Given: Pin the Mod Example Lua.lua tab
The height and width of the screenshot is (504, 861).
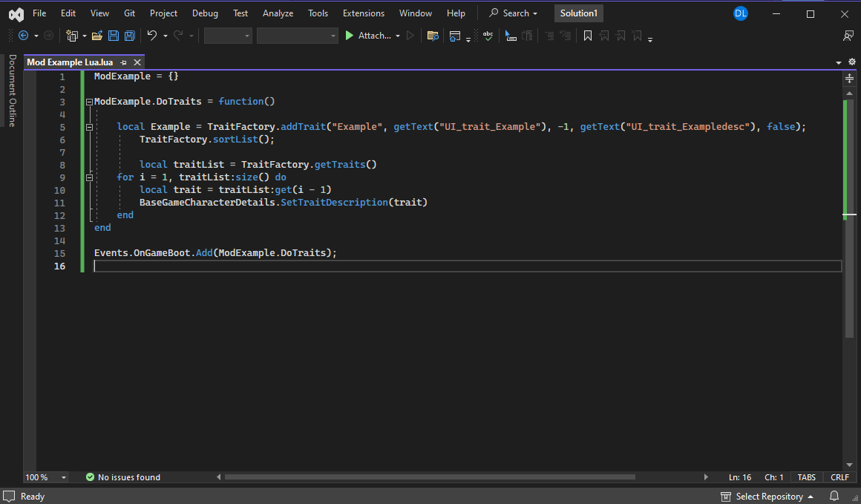Looking at the screenshot, I should click(x=123, y=62).
